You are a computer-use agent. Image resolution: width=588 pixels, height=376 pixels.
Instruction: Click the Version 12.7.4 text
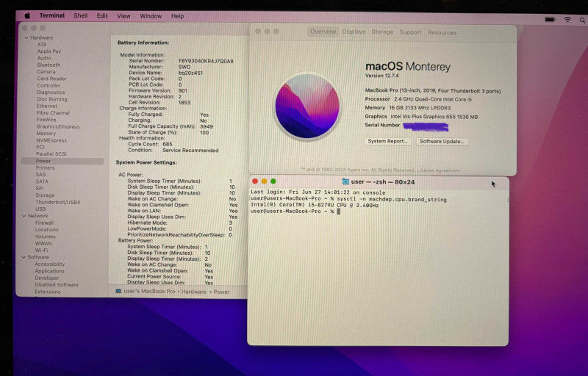pos(381,76)
